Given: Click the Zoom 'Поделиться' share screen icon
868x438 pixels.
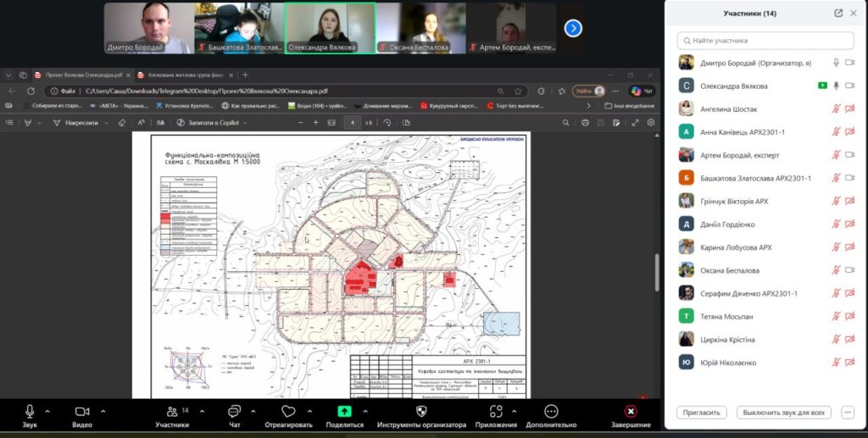Looking at the screenshot, I should [x=345, y=411].
